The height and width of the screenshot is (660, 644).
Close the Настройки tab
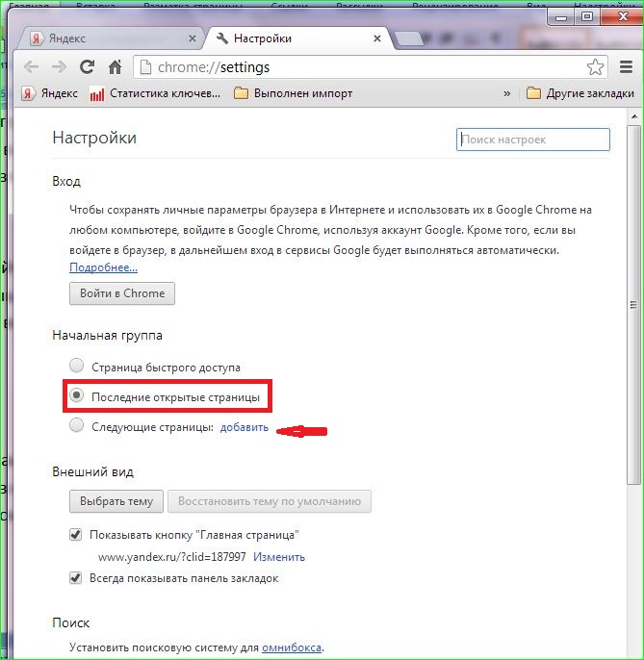pyautogui.click(x=377, y=38)
